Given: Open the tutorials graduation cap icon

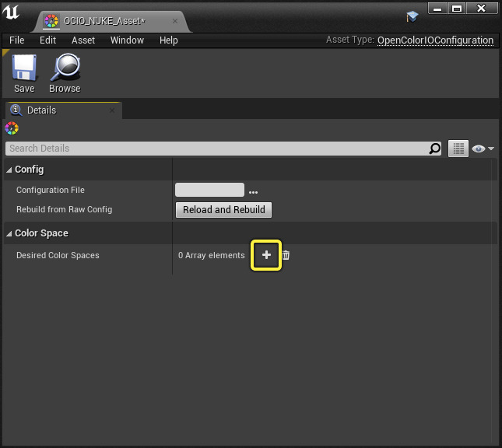Looking at the screenshot, I should tap(412, 16).
